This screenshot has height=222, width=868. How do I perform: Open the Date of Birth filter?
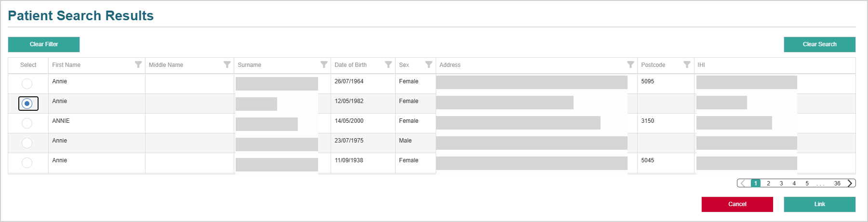388,65
